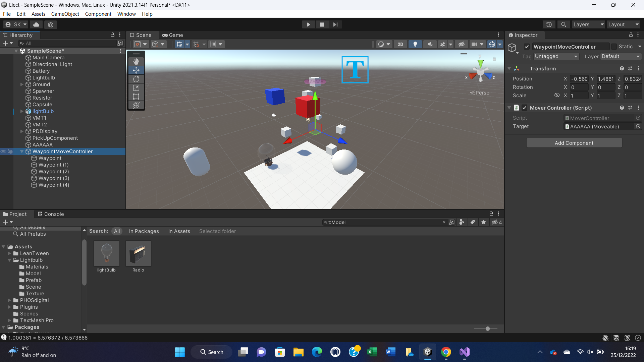The height and width of the screenshot is (362, 644).
Task: Click the lightBulb thumbnail in Project
Action: pos(106,253)
